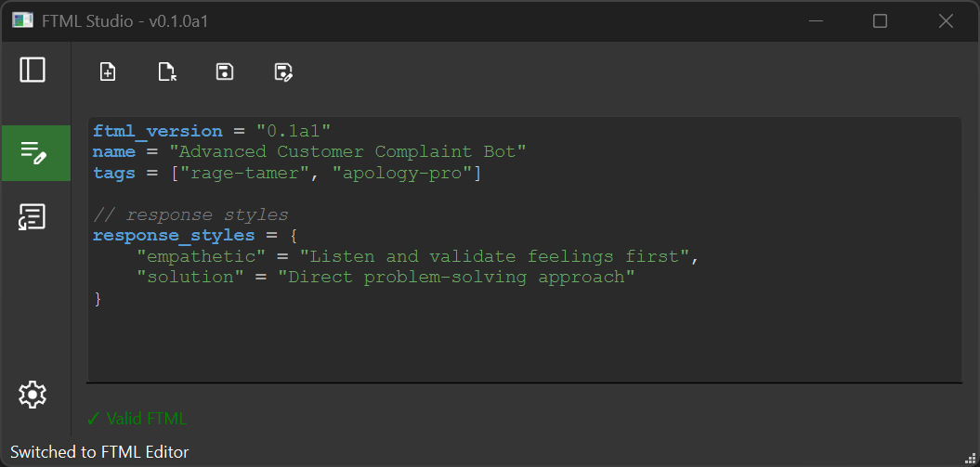Click the "apology-pro" tag value
Image resolution: width=980 pixels, height=467 pixels.
coord(402,173)
